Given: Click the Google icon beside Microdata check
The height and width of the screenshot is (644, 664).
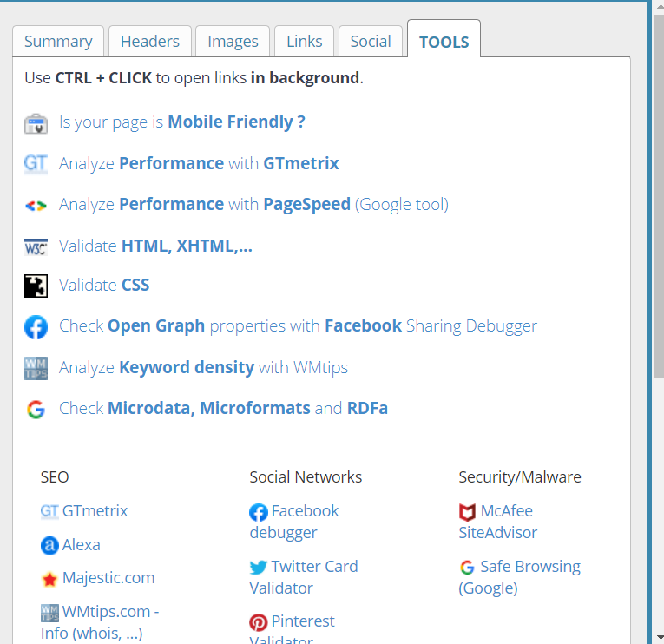Looking at the screenshot, I should click(x=36, y=409).
